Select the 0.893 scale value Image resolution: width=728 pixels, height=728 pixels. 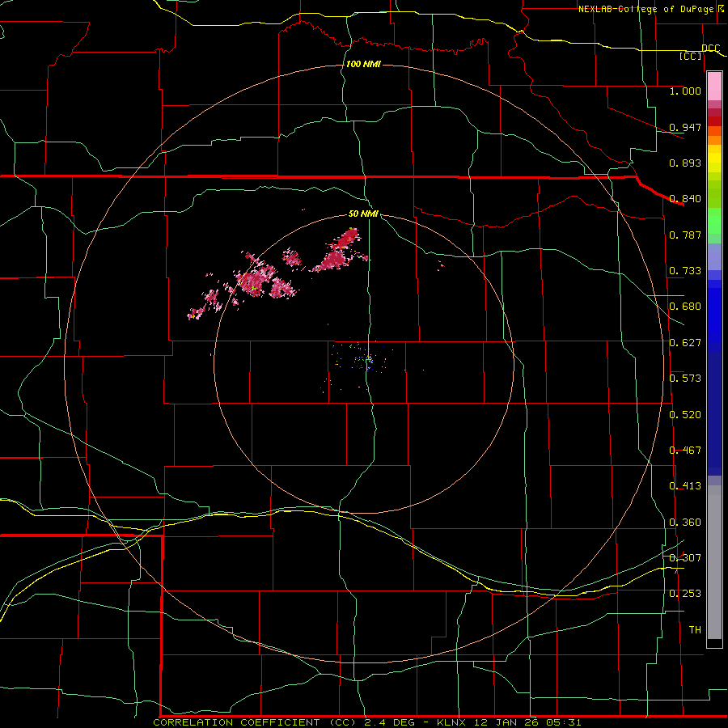[x=685, y=163]
